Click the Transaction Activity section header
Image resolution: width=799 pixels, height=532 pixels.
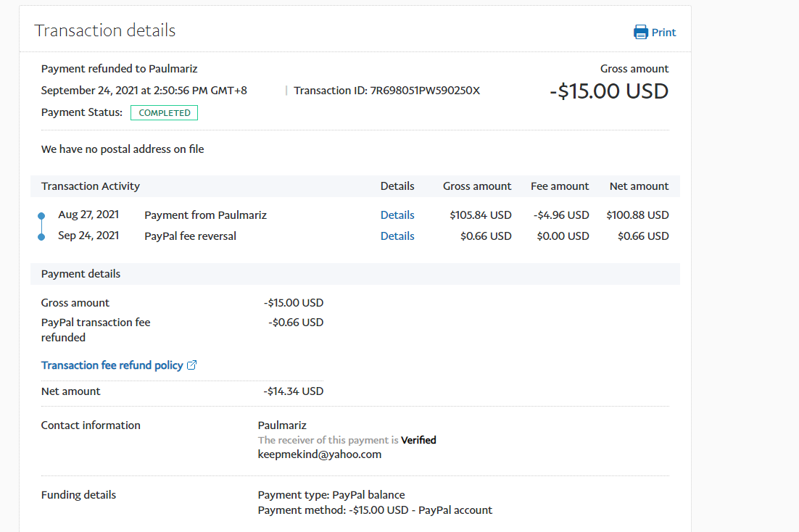(x=91, y=186)
